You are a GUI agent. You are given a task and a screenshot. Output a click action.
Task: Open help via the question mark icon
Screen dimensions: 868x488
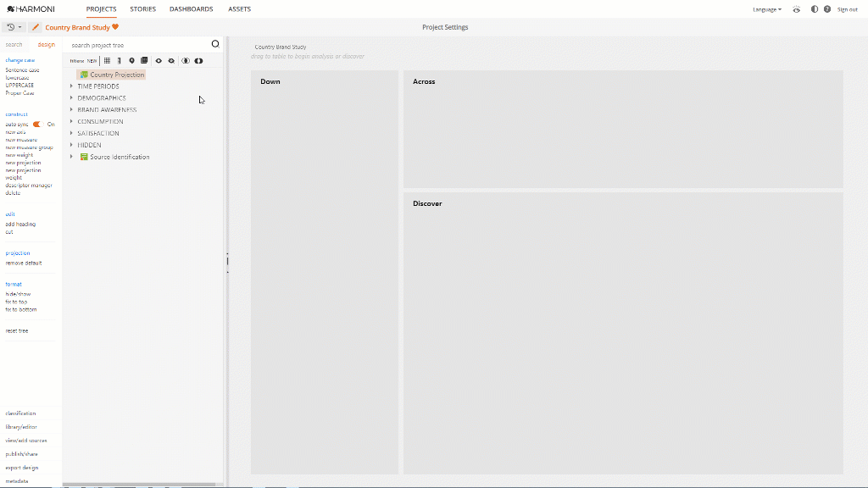click(x=826, y=9)
